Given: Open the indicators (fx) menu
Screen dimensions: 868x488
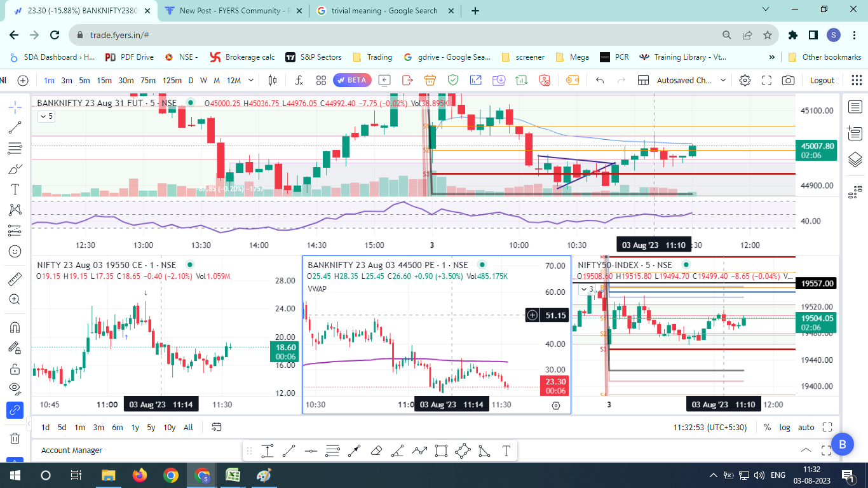Looking at the screenshot, I should [x=299, y=81].
